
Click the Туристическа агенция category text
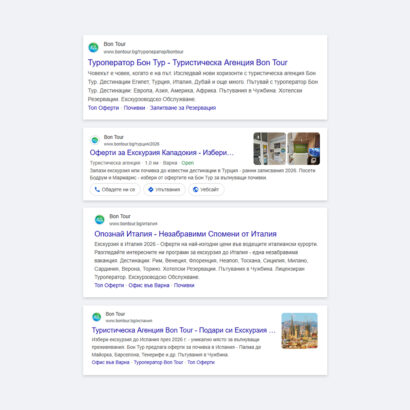click(115, 163)
